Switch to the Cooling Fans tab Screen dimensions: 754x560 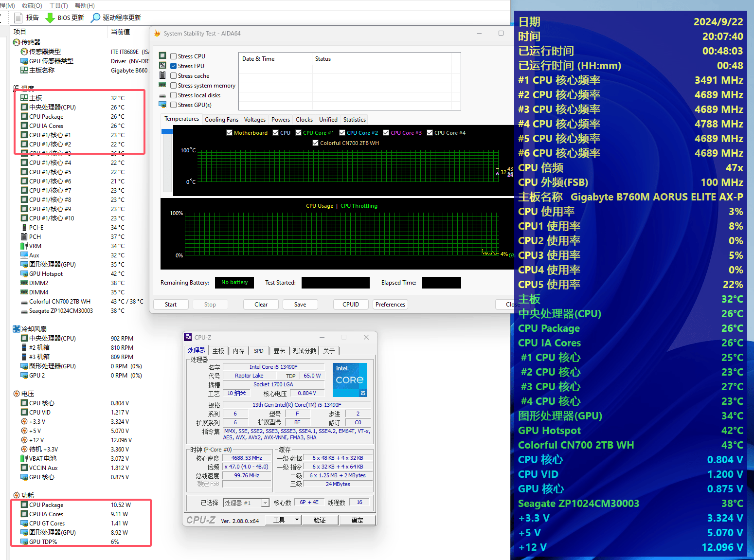pos(221,120)
